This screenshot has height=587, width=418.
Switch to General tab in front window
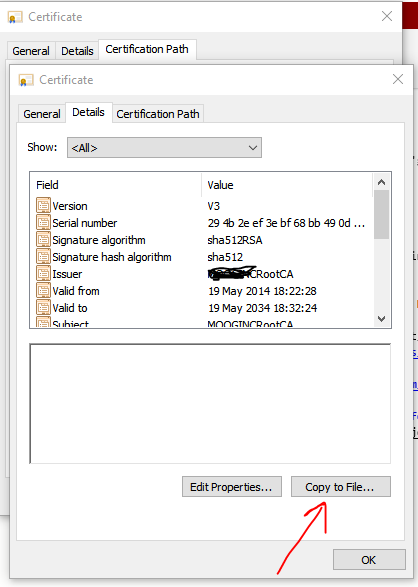[42, 114]
